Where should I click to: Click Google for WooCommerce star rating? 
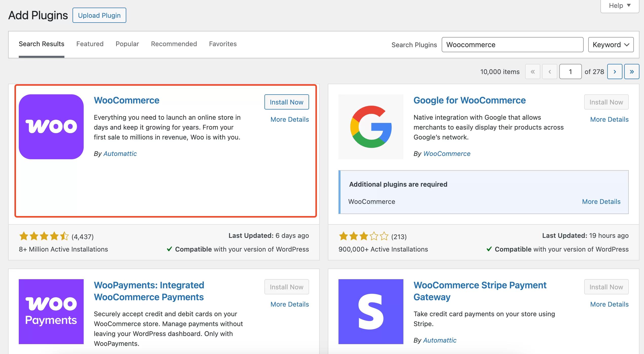(x=364, y=236)
